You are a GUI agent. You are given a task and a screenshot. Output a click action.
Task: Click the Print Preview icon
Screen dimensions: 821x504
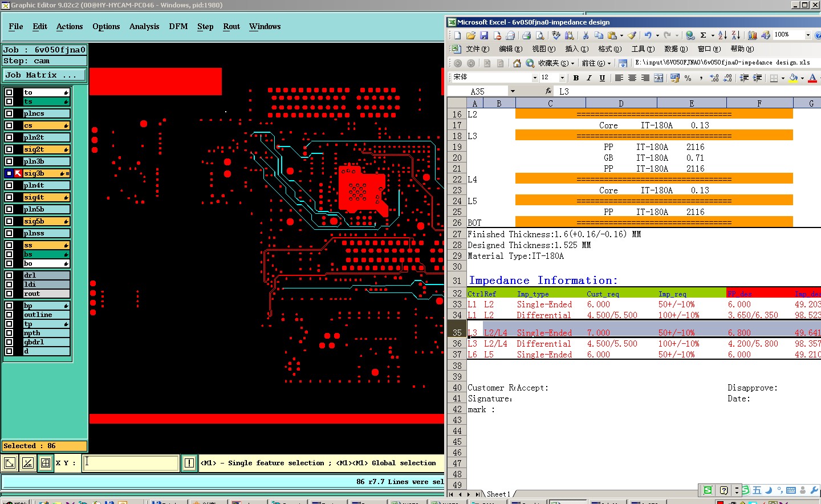click(x=539, y=35)
